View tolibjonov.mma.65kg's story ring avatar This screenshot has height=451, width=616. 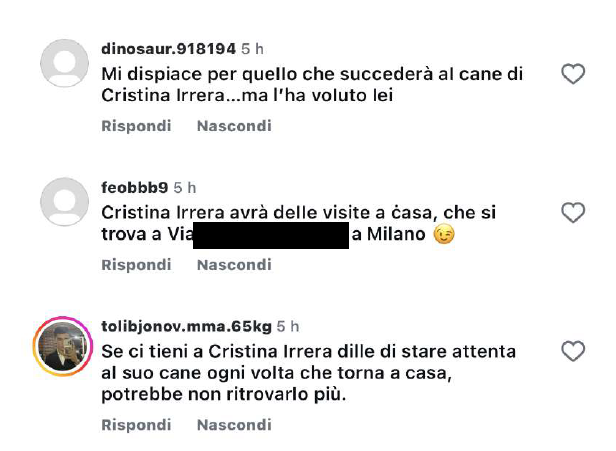[x=63, y=346]
